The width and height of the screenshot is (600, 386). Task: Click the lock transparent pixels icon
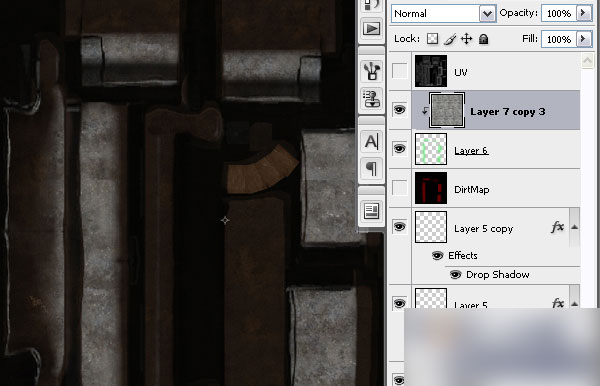click(x=432, y=39)
